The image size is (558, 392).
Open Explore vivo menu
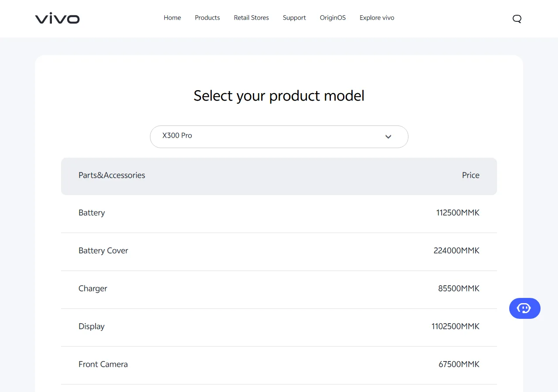[377, 18]
